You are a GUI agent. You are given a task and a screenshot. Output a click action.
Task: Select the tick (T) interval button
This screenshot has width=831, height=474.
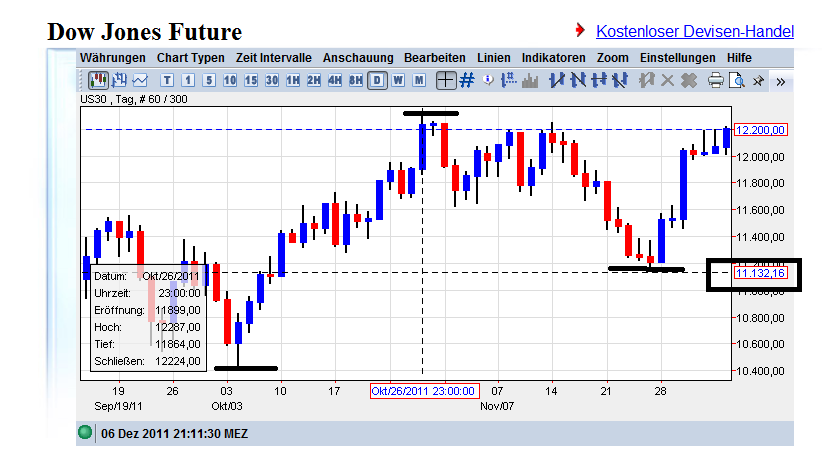(x=167, y=81)
